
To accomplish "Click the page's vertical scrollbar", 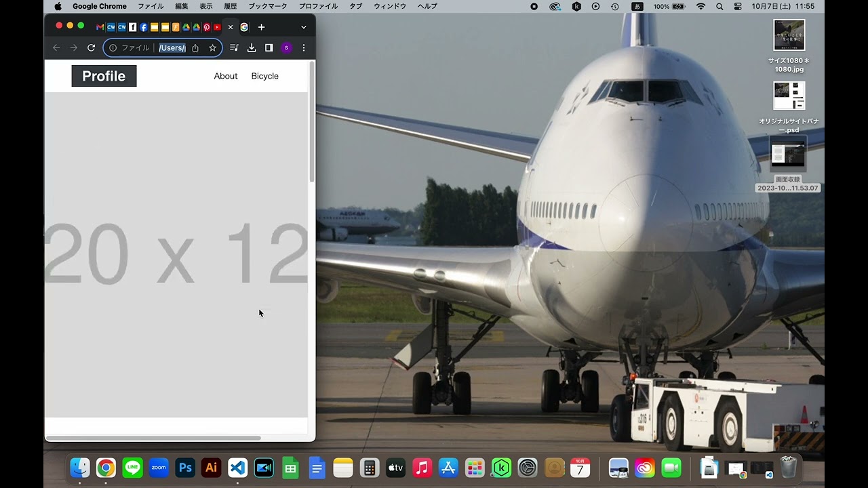I will tap(312, 122).
